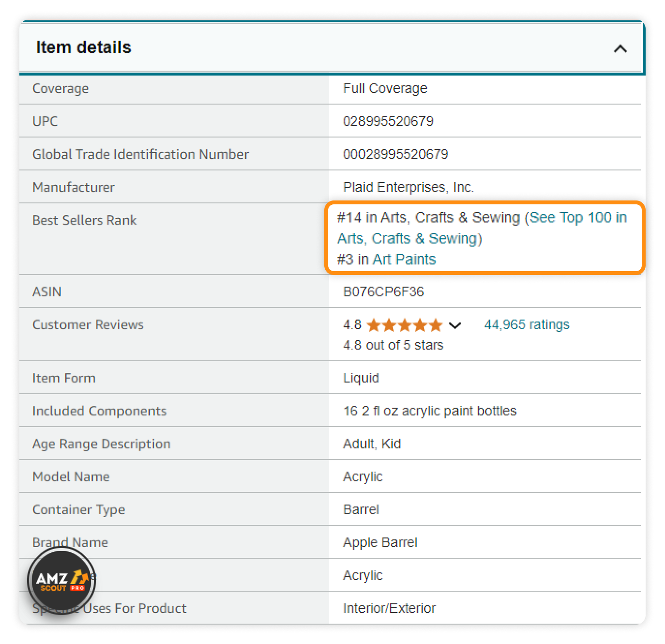Click the first orange star icon

373,325
